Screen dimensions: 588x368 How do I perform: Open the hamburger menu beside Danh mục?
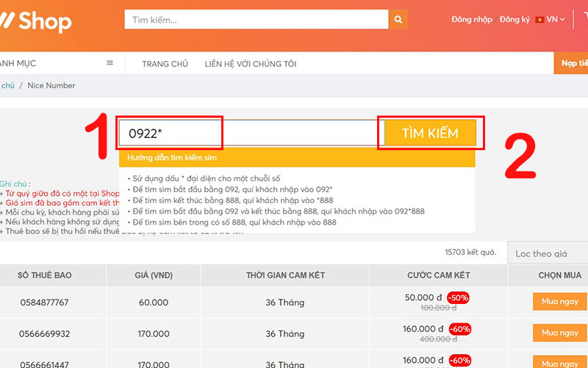(x=110, y=63)
